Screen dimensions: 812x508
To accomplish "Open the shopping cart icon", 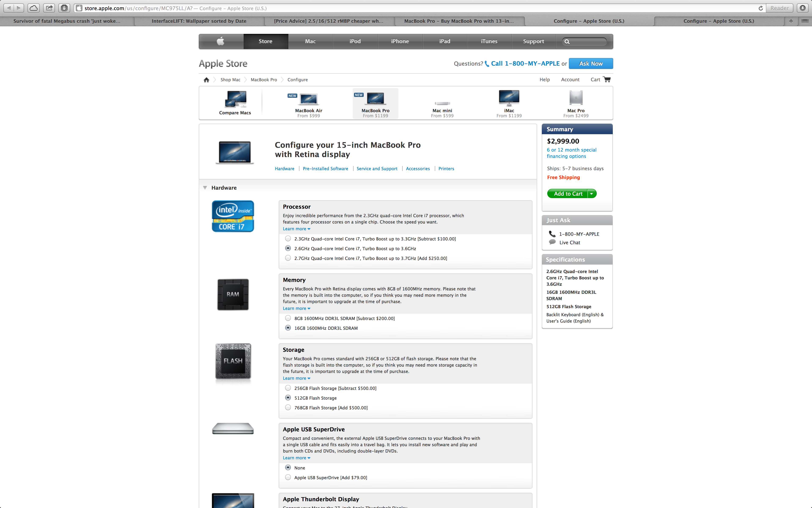I will (607, 79).
